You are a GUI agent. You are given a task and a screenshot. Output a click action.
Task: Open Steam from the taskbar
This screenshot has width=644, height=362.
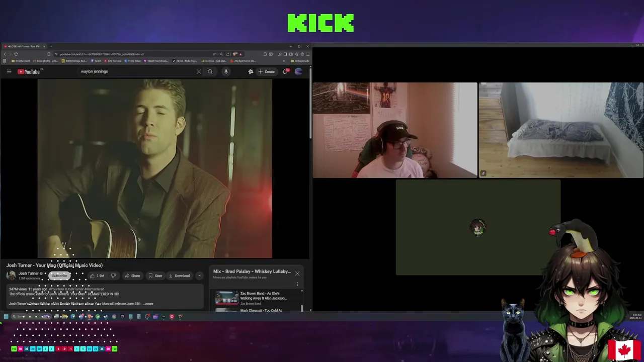(106, 317)
